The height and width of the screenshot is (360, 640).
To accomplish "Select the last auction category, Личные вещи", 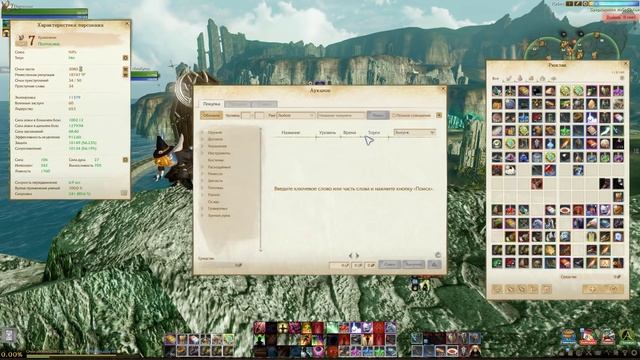I will [x=219, y=216].
